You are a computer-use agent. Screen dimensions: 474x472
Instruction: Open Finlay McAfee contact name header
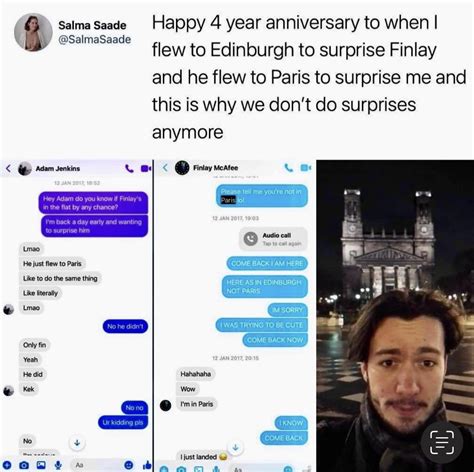pyautogui.click(x=216, y=168)
